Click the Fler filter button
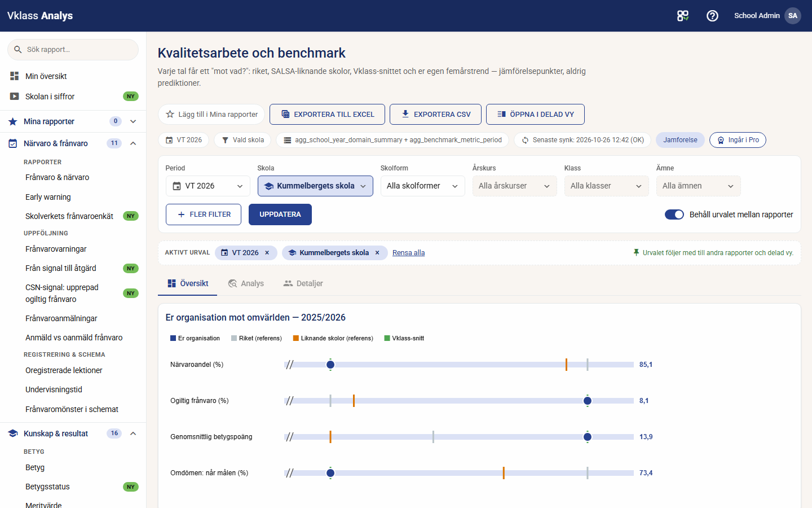The width and height of the screenshot is (812, 508). pos(204,214)
